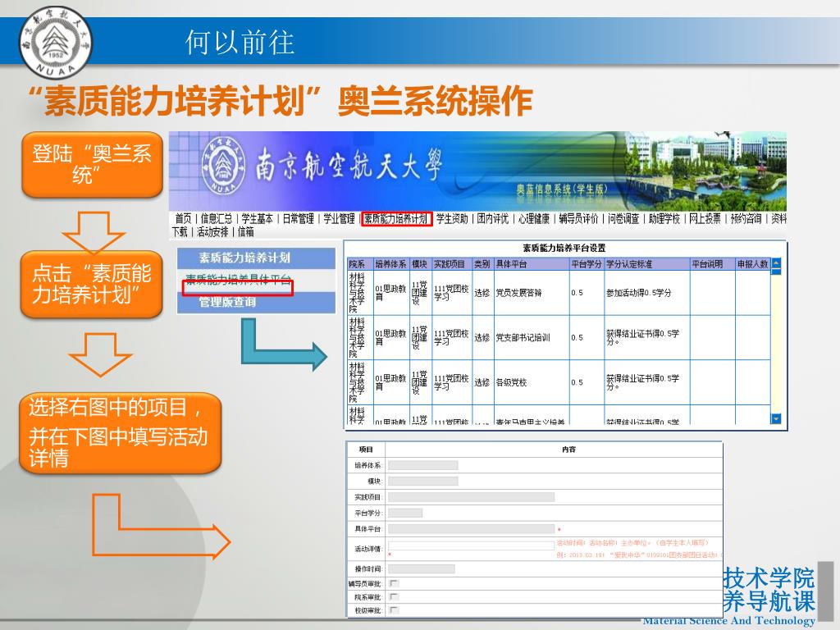
Task: Click the table scrollbar down arrow
Action: coord(776,418)
